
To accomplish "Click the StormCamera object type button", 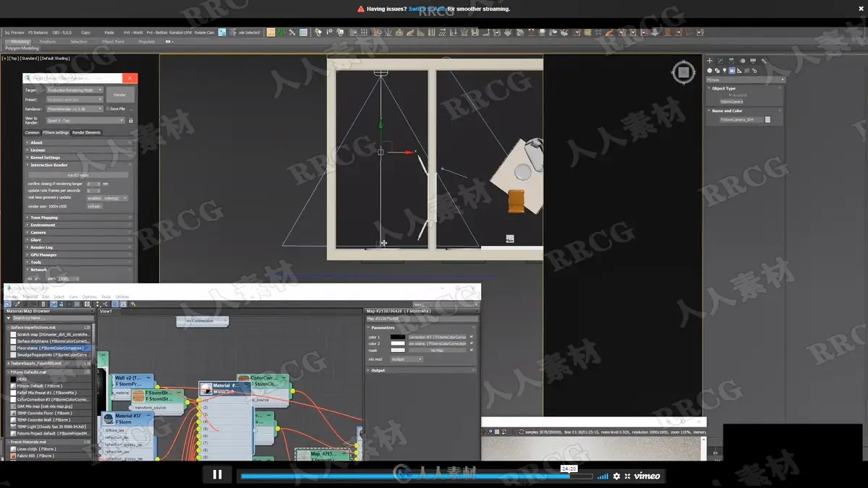I will [x=732, y=102].
